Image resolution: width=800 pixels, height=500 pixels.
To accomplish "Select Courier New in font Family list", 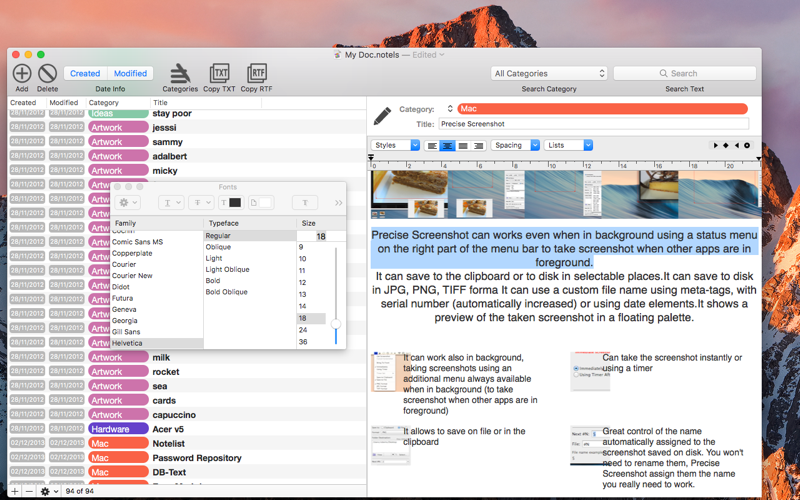I will click(132, 276).
